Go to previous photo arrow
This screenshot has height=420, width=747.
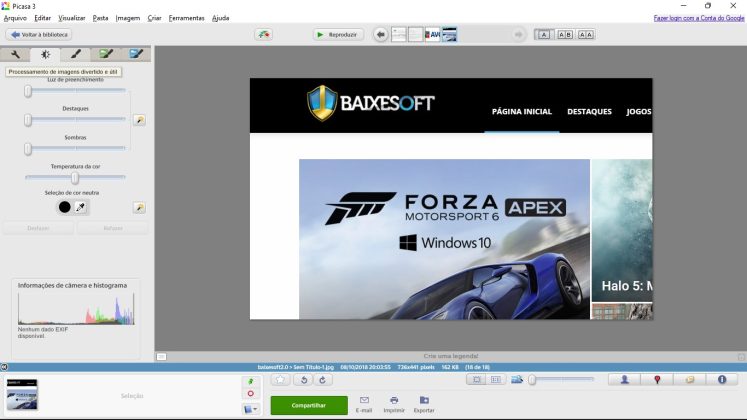click(x=380, y=34)
